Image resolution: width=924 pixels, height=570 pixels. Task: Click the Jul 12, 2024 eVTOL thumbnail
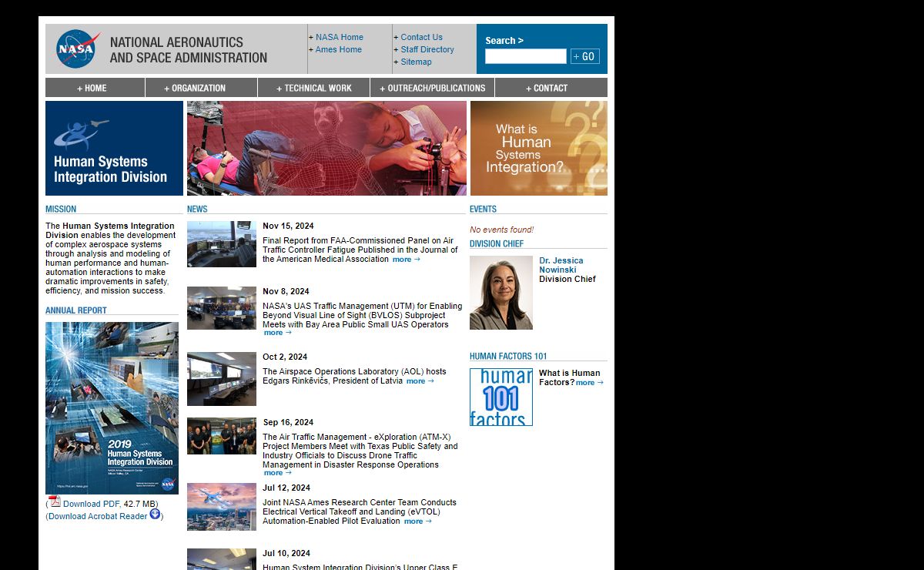(222, 507)
